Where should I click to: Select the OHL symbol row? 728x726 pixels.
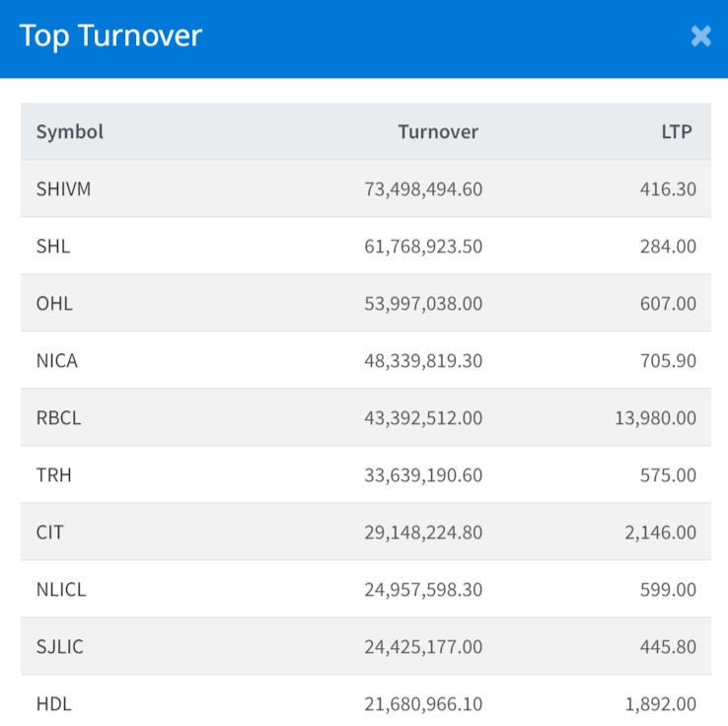click(54, 304)
